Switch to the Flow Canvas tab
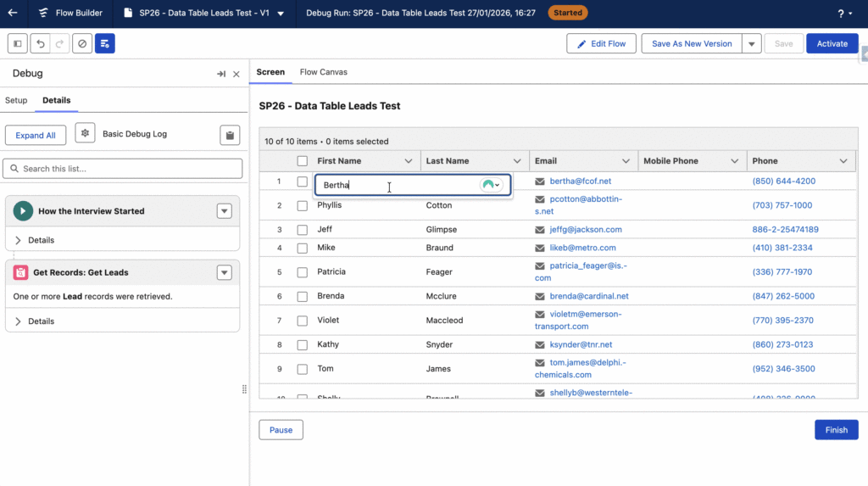The height and width of the screenshot is (486, 868). point(323,72)
